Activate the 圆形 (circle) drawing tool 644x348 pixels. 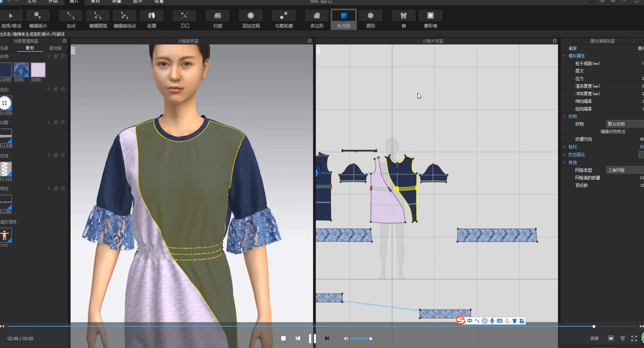pyautogui.click(x=370, y=19)
